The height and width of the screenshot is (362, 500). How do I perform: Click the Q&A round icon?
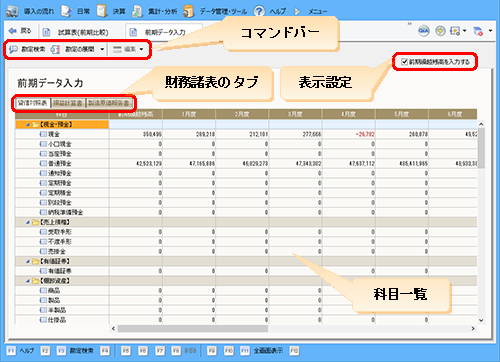[x=424, y=31]
